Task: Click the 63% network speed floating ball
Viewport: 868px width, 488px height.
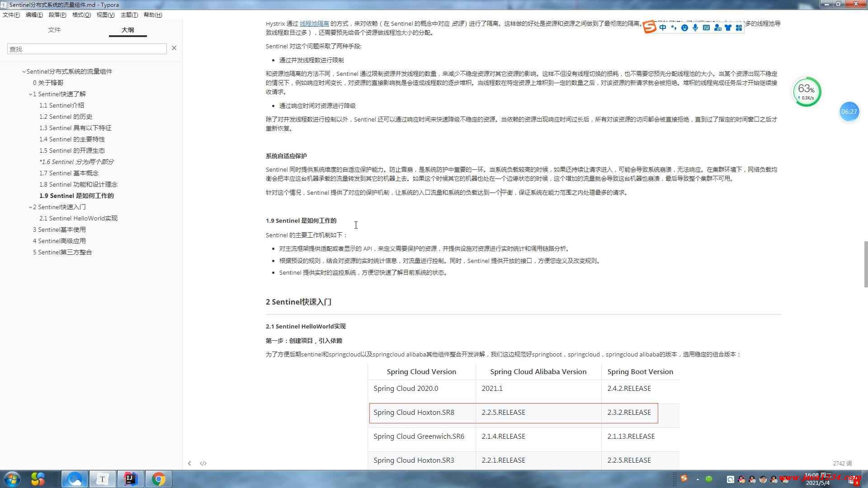Action: coord(807,92)
